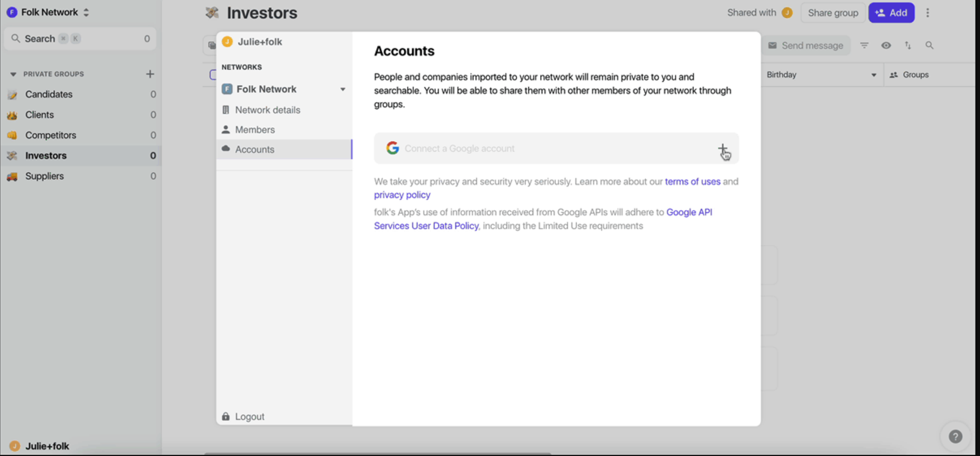The width and height of the screenshot is (980, 456).
Task: Click the filter icon in toolbar
Action: pyautogui.click(x=864, y=45)
